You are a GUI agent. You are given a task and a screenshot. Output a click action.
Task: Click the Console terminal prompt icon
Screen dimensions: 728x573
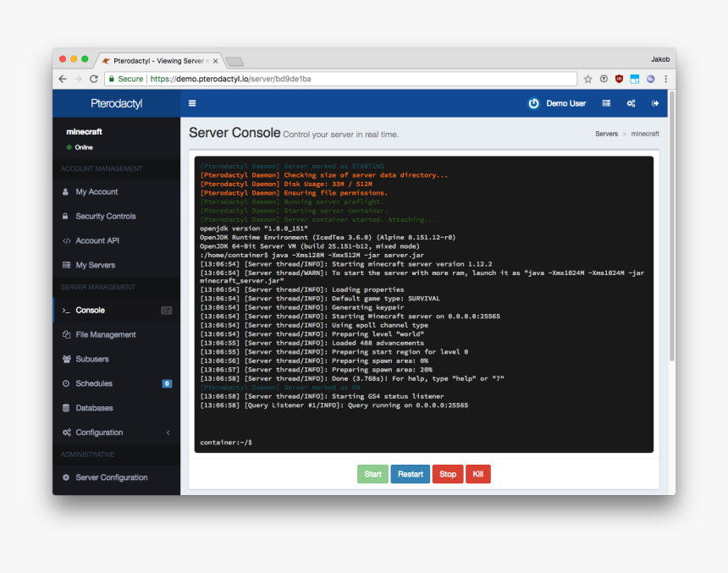66,310
